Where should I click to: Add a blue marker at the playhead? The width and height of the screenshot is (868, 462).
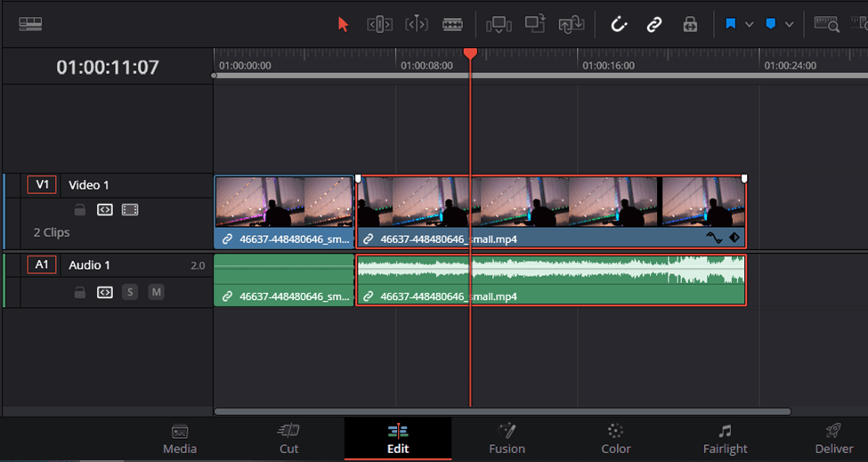click(771, 24)
